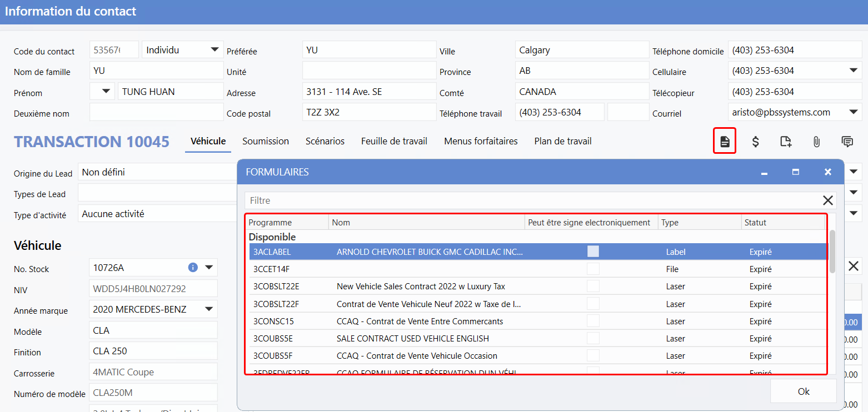Click the forms list vertical scrollbar
Viewport: 868px width, 412px height.
(x=832, y=253)
